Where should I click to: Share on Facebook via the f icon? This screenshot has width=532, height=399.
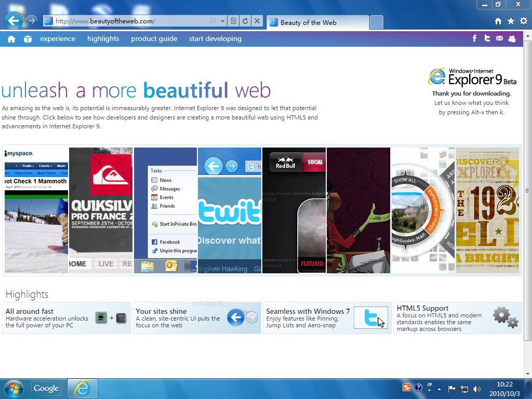coord(474,38)
